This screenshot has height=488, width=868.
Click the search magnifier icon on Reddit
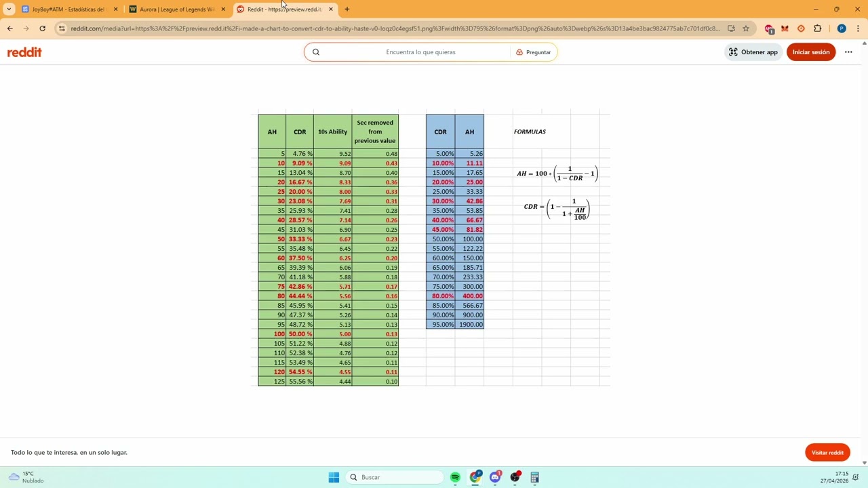(x=316, y=52)
